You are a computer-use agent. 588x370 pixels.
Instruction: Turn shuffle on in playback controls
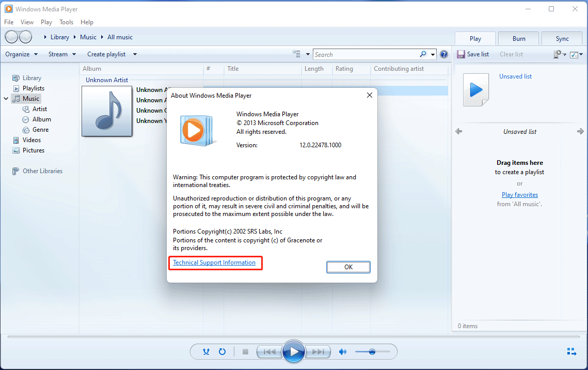pyautogui.click(x=206, y=351)
